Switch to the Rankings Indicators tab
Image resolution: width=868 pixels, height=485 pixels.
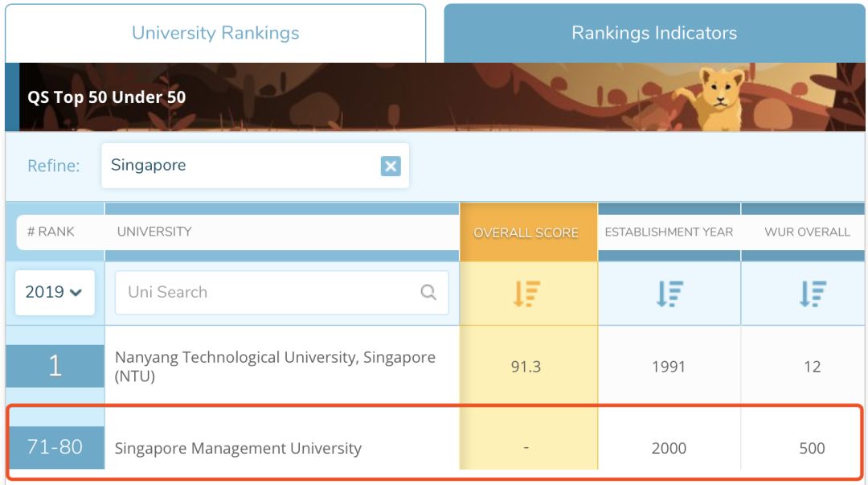coord(653,33)
